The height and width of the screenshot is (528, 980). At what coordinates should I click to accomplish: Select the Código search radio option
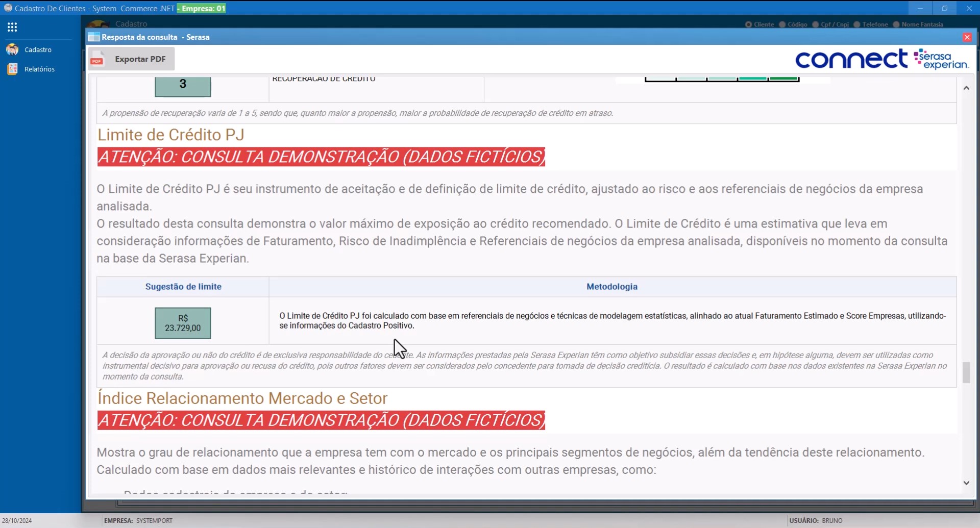[782, 24]
